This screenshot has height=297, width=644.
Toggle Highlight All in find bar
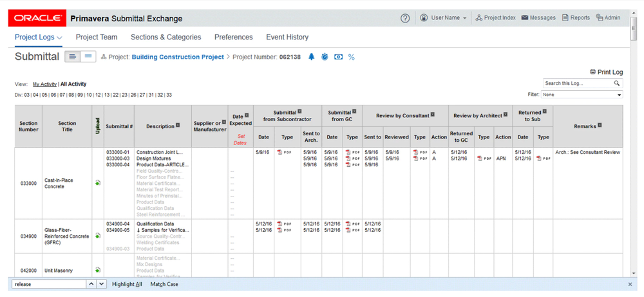click(x=127, y=284)
